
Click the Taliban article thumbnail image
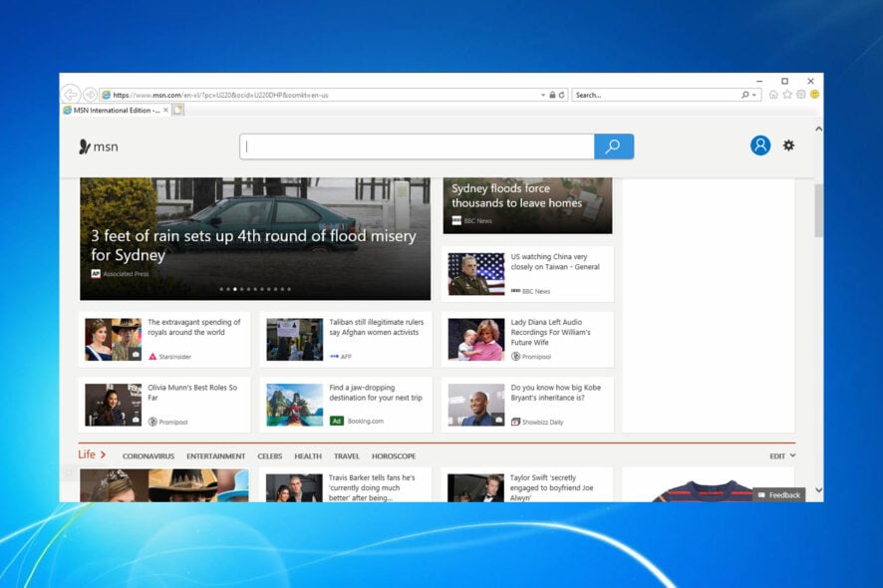click(295, 339)
